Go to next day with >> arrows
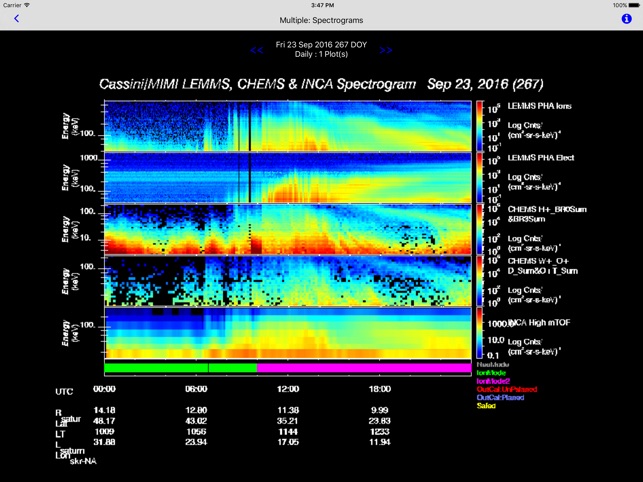The image size is (643, 482). [385, 50]
